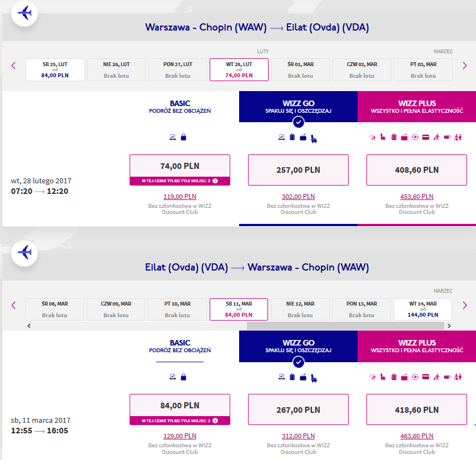
Task: Click the Eilat (Ovda) → Warszawa route title
Action: (x=257, y=267)
